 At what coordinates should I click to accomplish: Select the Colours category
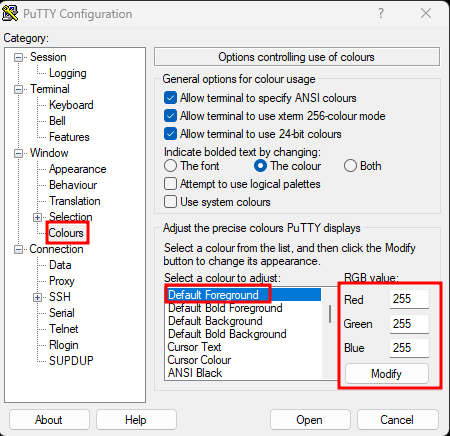point(66,233)
